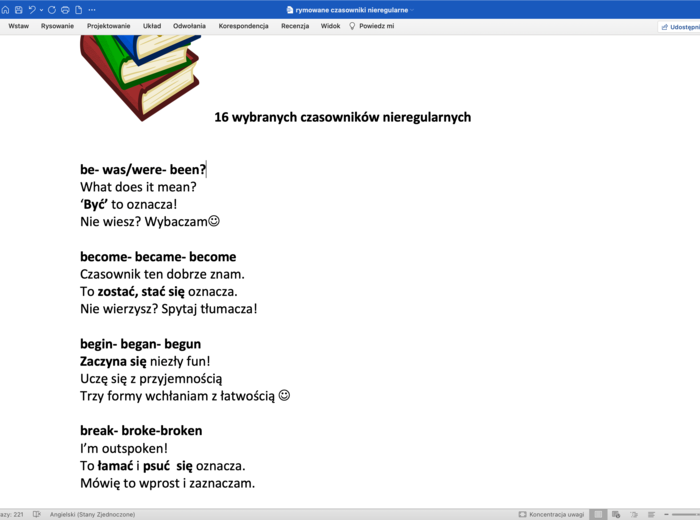Viewport: 700px width, 520px height.
Task: Switch to the Rysowanie ribbon tab
Action: [57, 26]
